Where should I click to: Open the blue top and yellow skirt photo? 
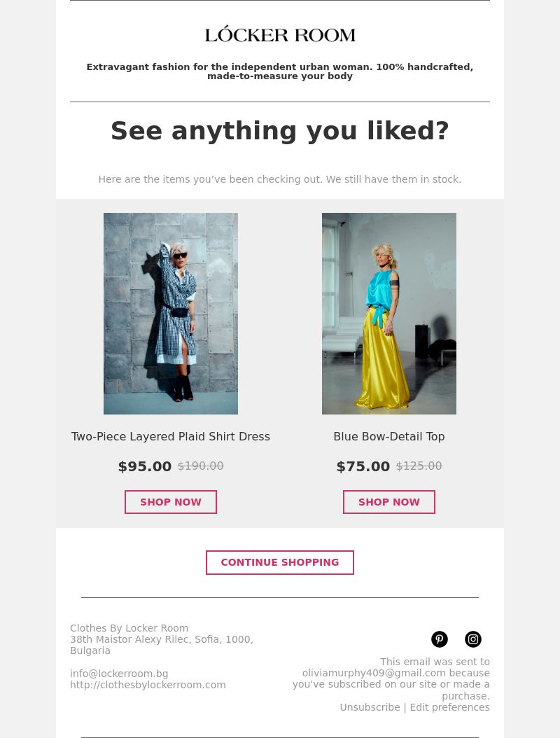389,314
